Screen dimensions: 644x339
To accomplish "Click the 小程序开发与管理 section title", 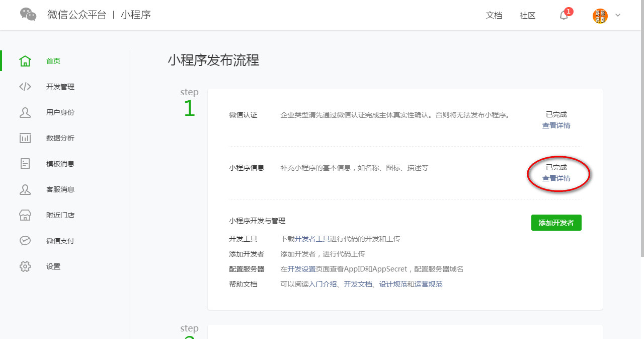I will point(257,221).
